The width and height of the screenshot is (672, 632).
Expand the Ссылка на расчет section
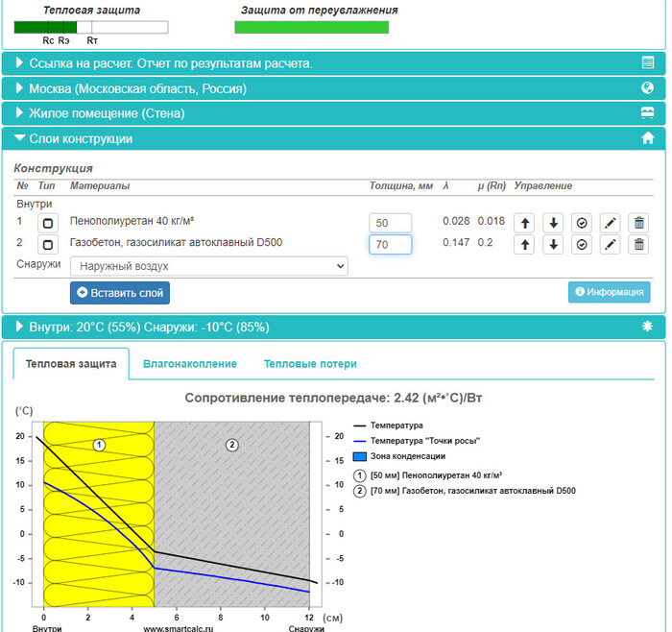click(x=170, y=63)
